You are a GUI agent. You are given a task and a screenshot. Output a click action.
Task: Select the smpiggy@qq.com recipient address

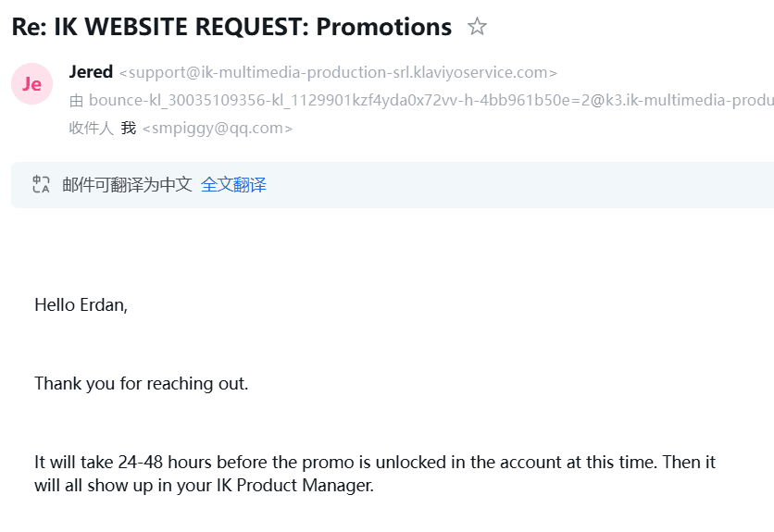point(218,129)
